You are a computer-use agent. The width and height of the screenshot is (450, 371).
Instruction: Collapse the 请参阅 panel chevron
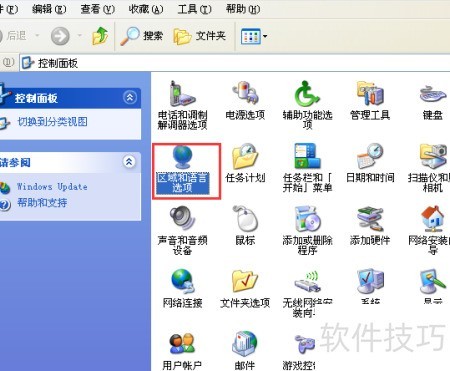point(129,162)
